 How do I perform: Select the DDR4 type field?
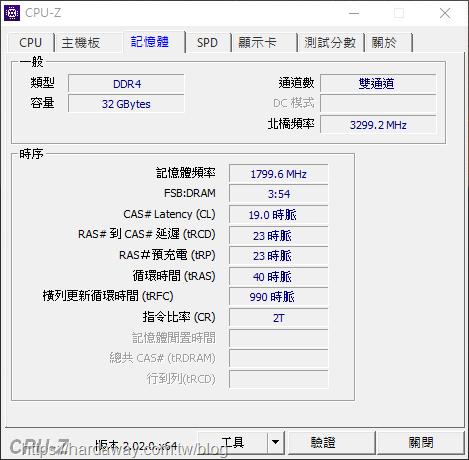point(126,83)
